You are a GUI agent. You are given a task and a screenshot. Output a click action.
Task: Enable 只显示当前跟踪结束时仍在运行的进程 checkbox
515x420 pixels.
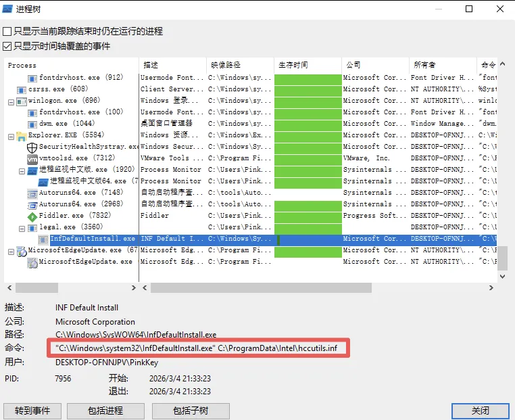tap(7, 32)
